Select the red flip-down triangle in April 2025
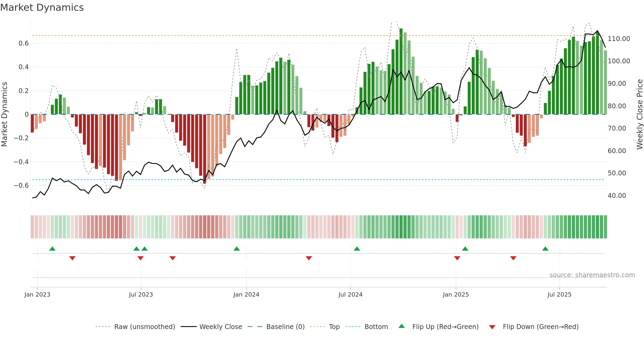Image resolution: width=644 pixels, height=362 pixels. tap(513, 258)
